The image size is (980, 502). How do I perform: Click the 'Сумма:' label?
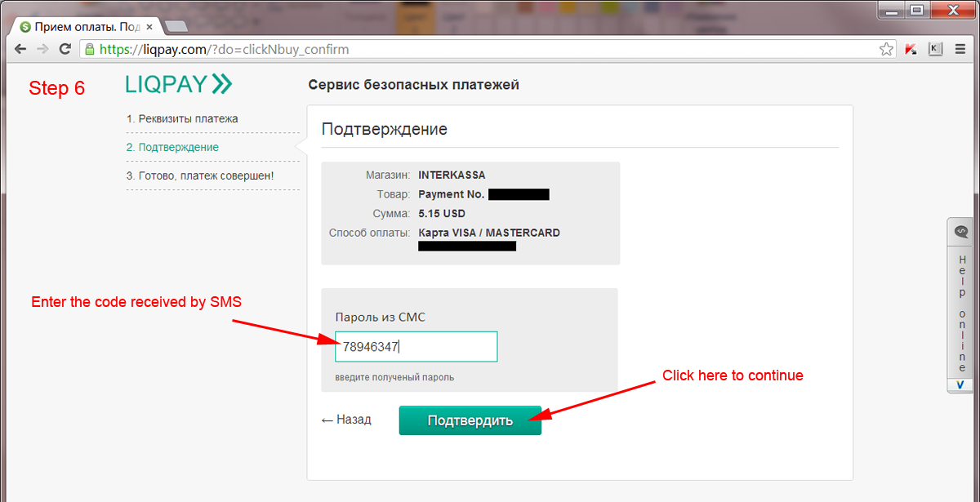pyautogui.click(x=391, y=214)
